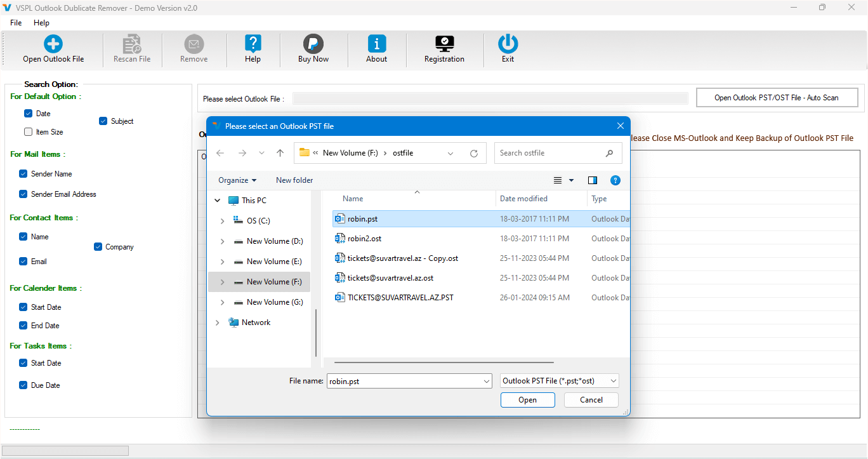Open the File name dropdown arrow
The image size is (868, 459).
pos(487,382)
